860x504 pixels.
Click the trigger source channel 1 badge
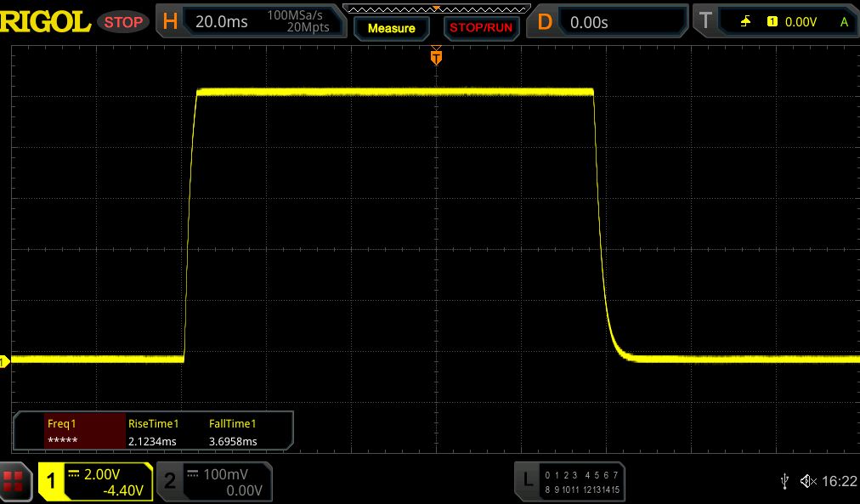(x=772, y=21)
